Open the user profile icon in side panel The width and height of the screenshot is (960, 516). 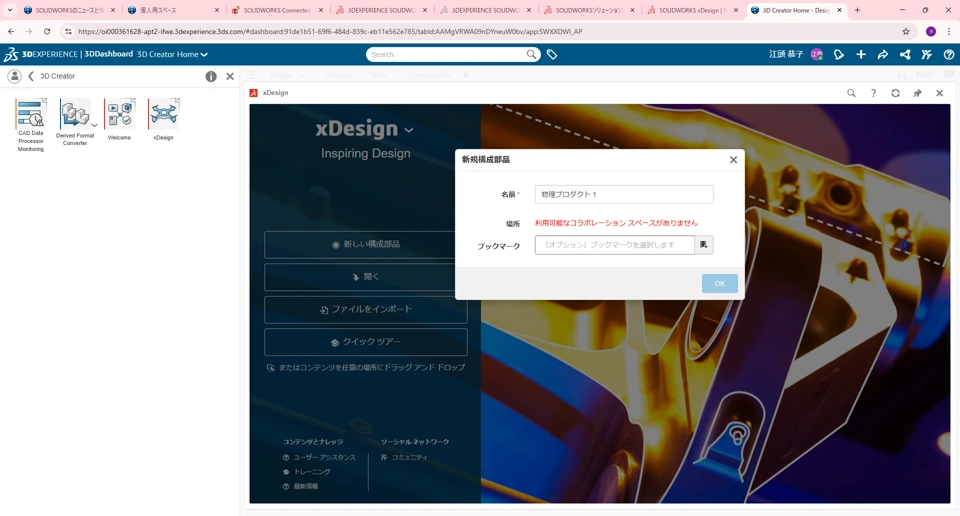[14, 76]
